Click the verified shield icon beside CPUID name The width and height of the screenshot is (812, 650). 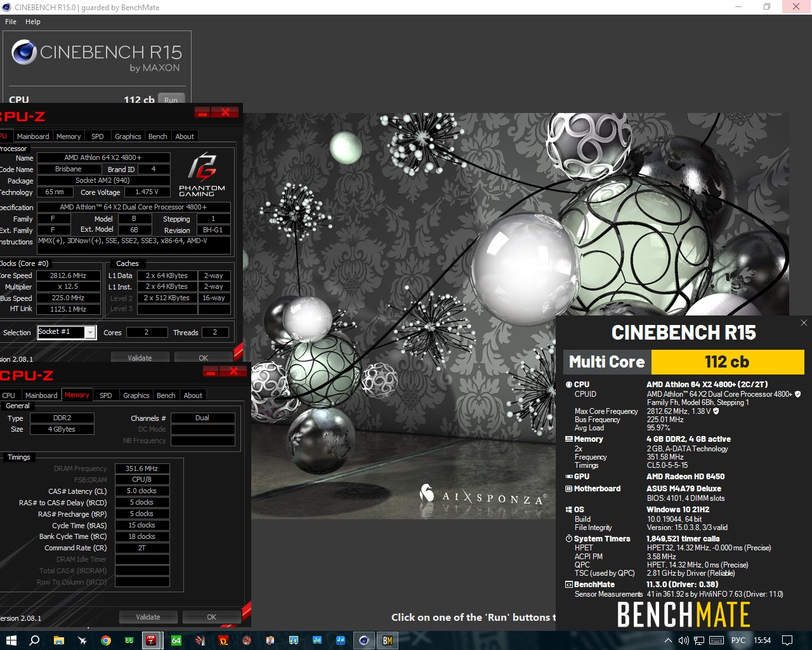coord(798,394)
